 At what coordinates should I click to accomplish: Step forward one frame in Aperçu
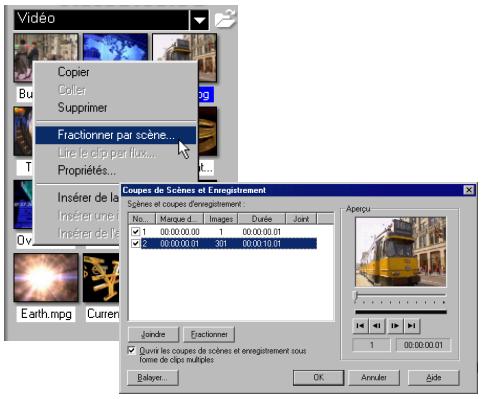[x=395, y=326]
